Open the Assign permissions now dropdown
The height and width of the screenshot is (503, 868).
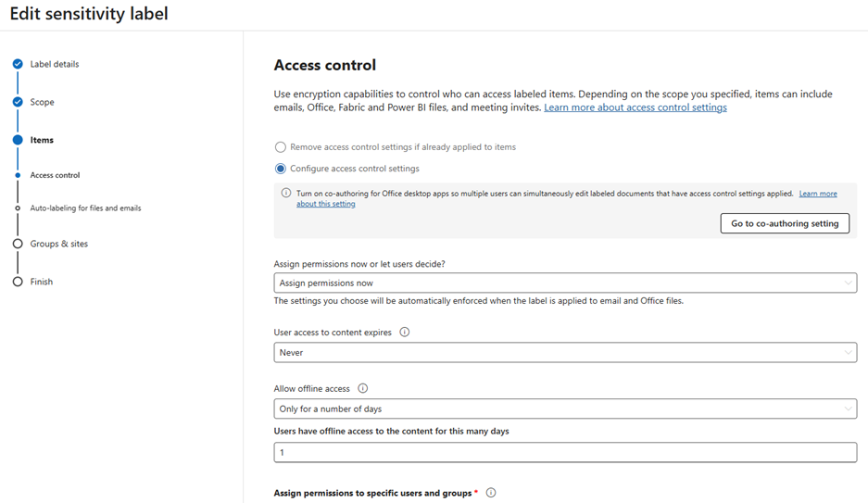(x=565, y=283)
